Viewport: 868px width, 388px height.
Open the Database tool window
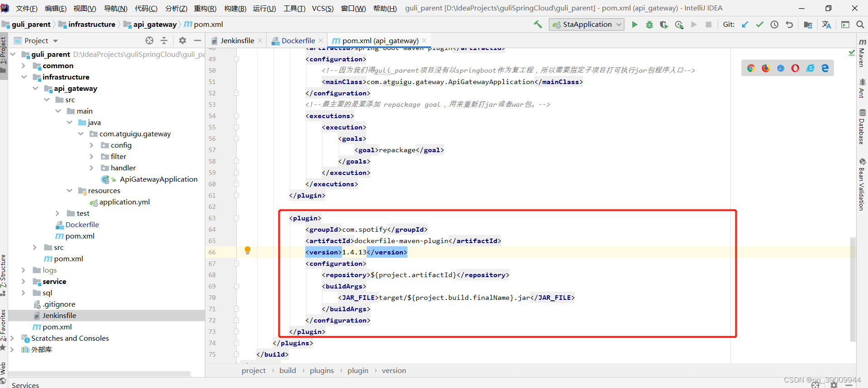point(862,127)
